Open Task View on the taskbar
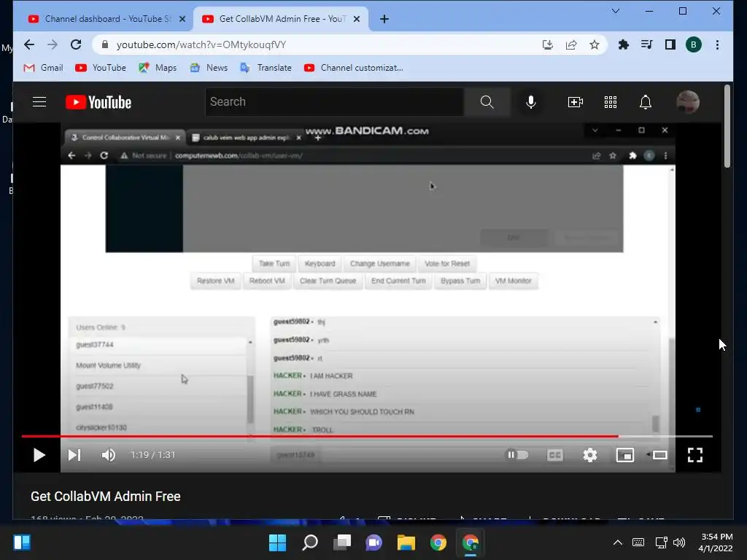 [x=341, y=542]
